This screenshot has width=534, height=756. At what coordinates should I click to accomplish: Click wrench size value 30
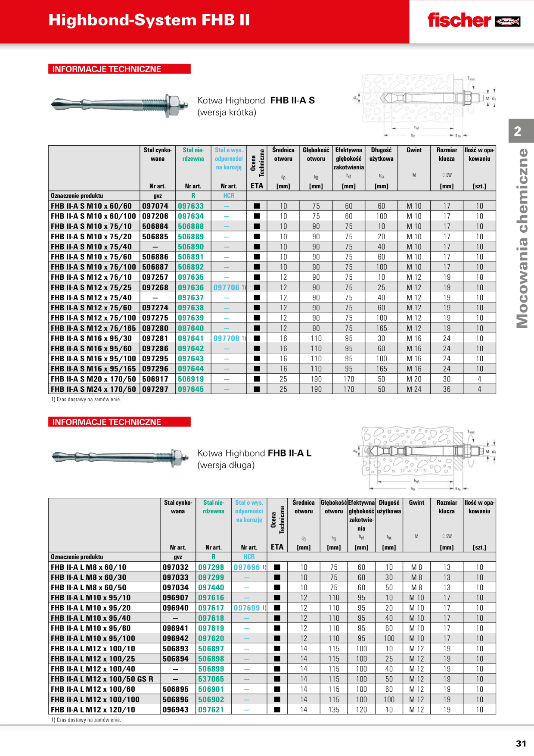click(x=447, y=379)
